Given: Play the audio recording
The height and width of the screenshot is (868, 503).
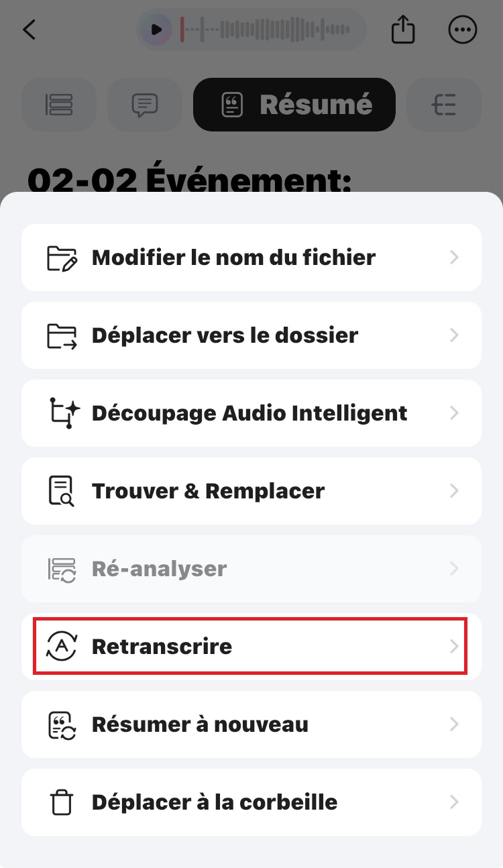Looking at the screenshot, I should 156,30.
